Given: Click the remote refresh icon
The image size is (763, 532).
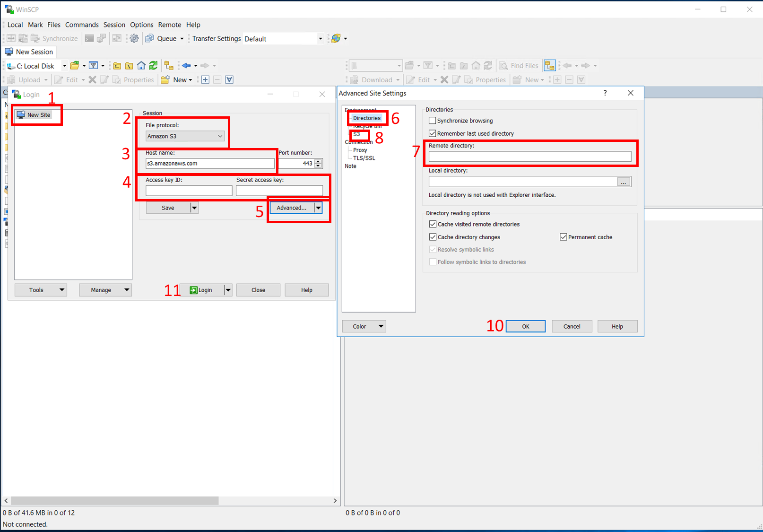Looking at the screenshot, I should coord(488,65).
